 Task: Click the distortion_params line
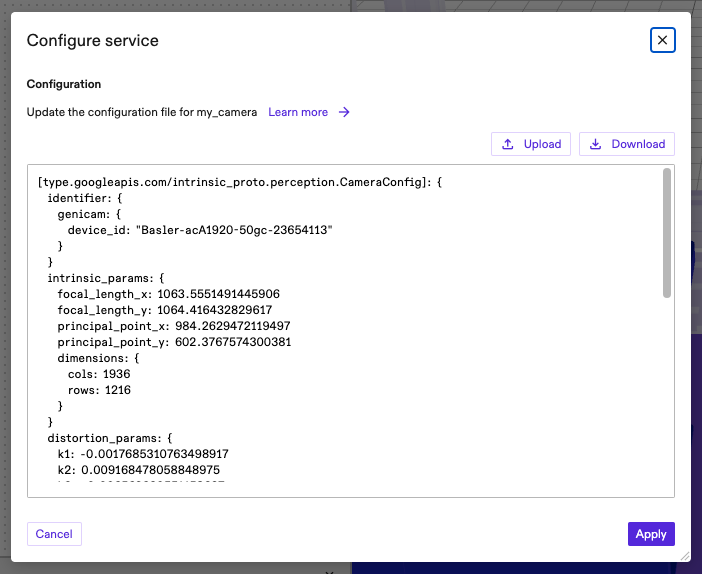coord(110,438)
